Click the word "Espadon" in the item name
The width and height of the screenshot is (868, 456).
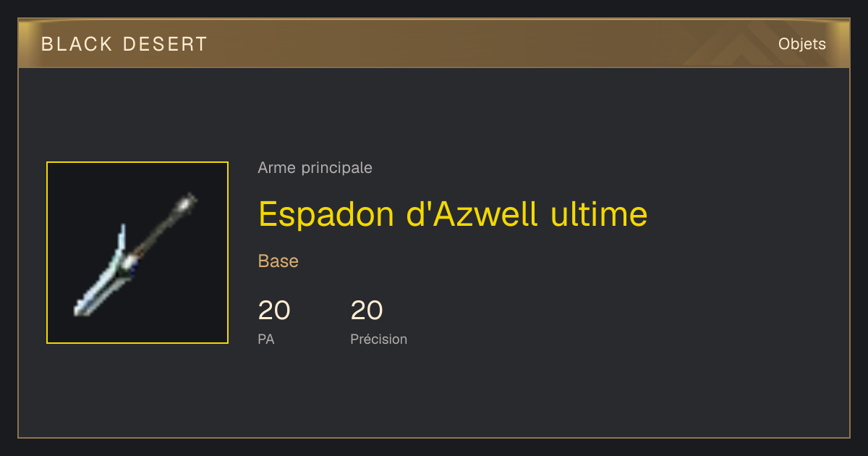click(x=325, y=215)
